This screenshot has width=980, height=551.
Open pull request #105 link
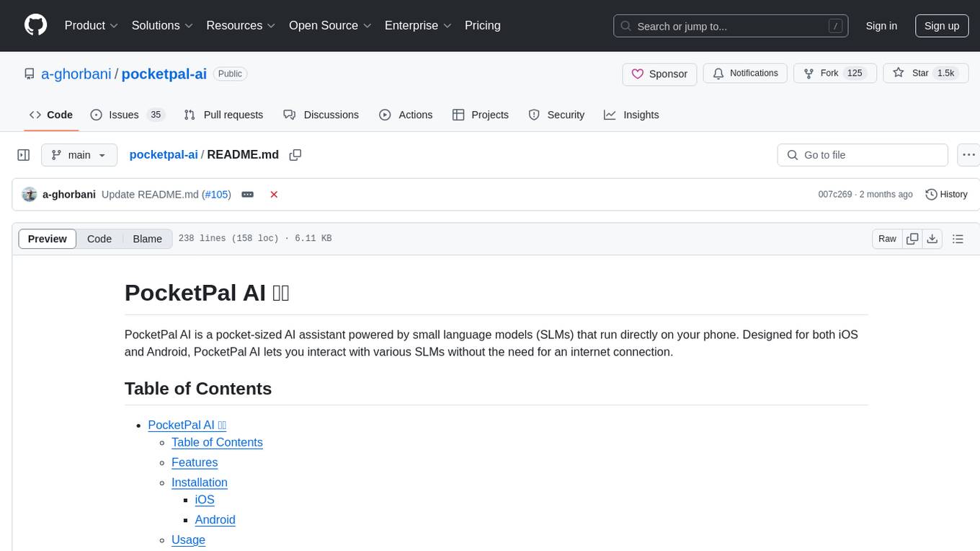(x=215, y=195)
